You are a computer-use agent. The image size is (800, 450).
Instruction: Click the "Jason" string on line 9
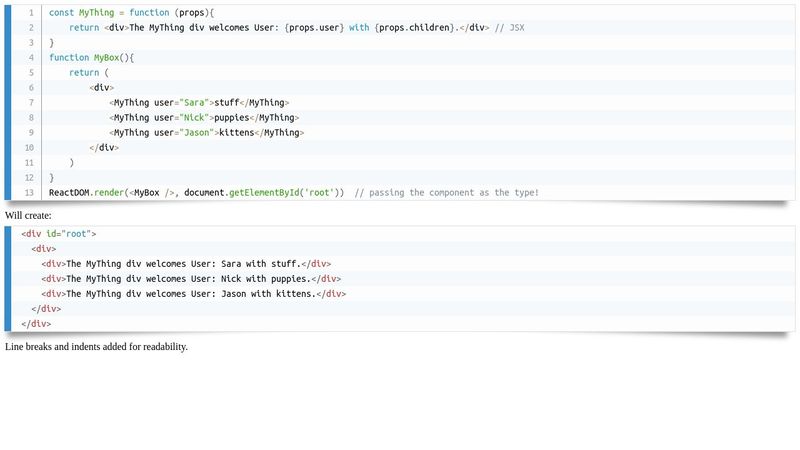click(x=197, y=133)
